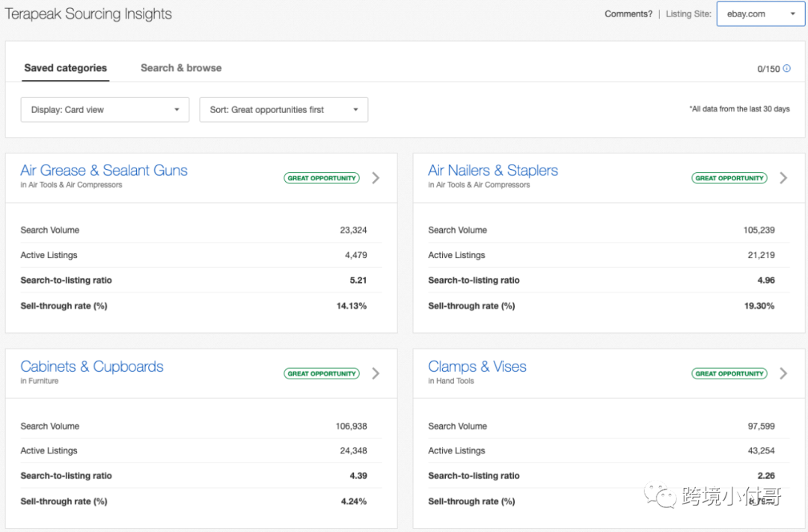Switch to the Saved categories tab

66,68
